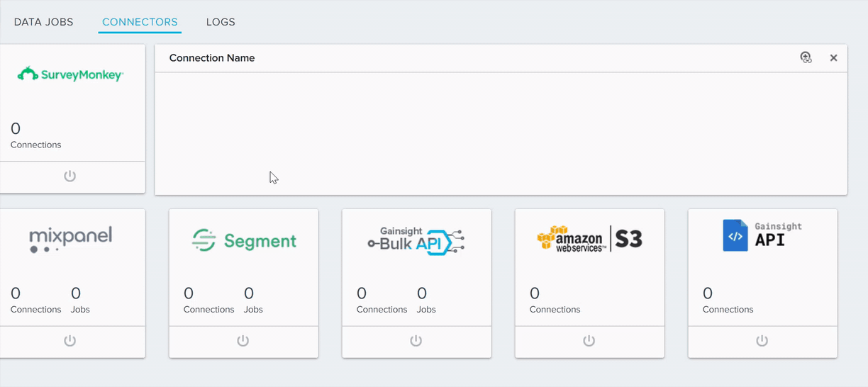Click the Gainsight API logo
The height and width of the screenshot is (387, 868).
pyautogui.click(x=762, y=235)
